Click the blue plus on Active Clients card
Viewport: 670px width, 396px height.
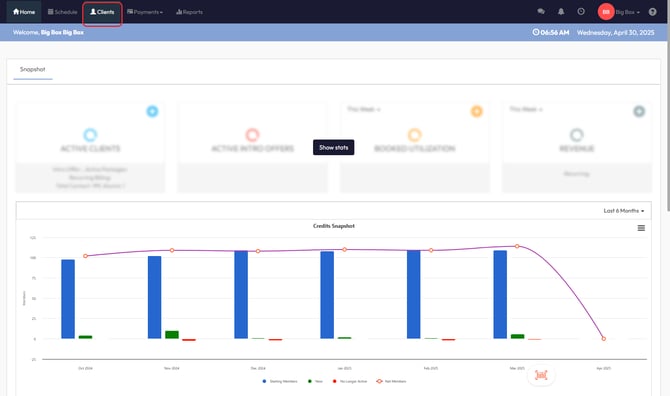point(152,111)
